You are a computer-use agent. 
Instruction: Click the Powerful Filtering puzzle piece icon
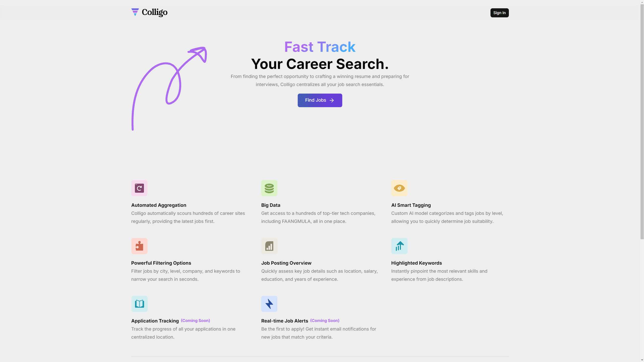click(139, 246)
